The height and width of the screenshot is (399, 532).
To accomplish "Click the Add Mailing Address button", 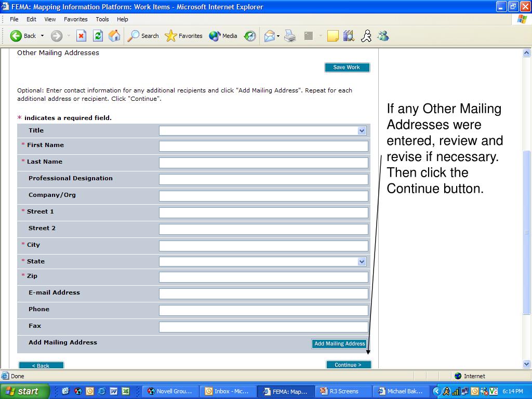I will [339, 344].
